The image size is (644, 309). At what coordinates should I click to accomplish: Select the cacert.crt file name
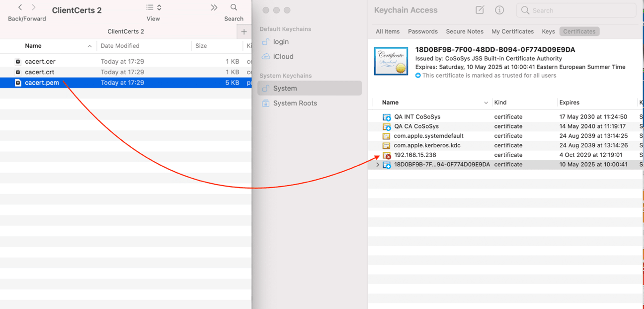point(40,72)
